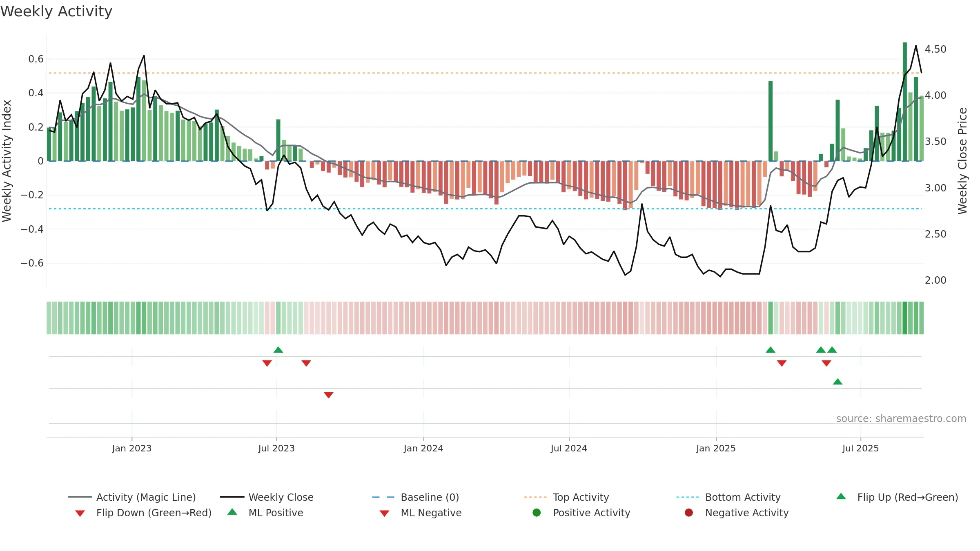Click the dark green cell in heatmap strip near Aug 2025
The height and width of the screenshot is (551, 980).
[905, 318]
